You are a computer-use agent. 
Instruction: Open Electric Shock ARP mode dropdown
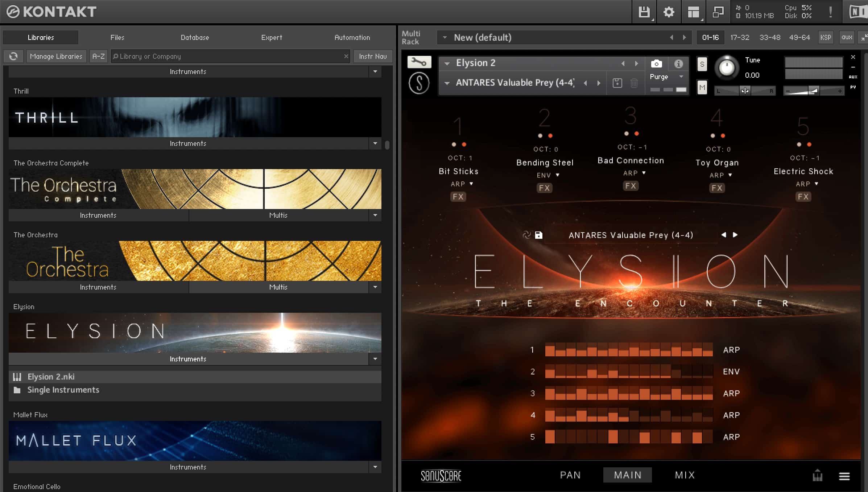point(807,184)
